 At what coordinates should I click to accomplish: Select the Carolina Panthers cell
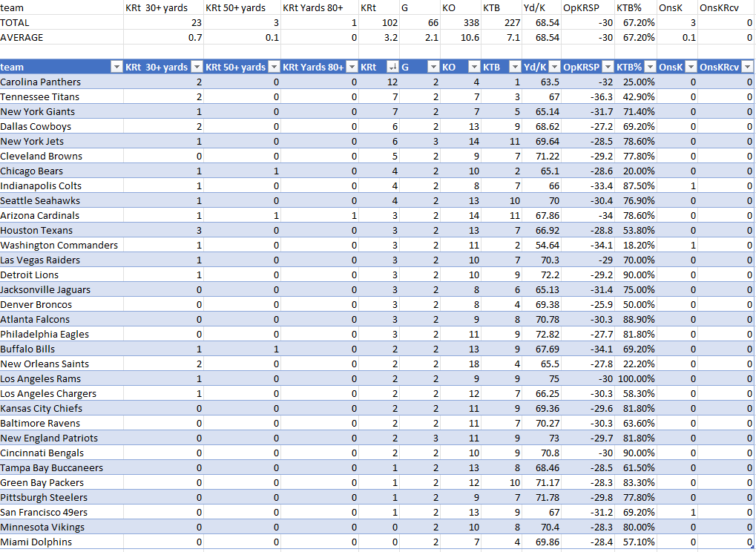[x=62, y=82]
